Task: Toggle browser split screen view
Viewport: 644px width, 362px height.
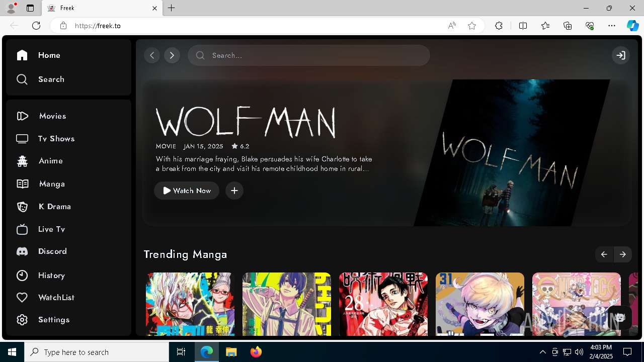Action: coord(523,26)
